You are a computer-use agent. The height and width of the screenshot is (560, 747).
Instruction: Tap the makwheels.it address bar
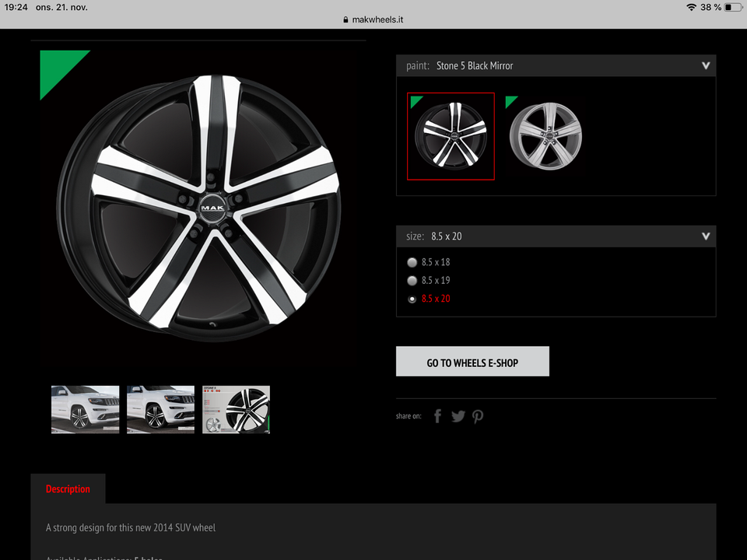pos(373,19)
